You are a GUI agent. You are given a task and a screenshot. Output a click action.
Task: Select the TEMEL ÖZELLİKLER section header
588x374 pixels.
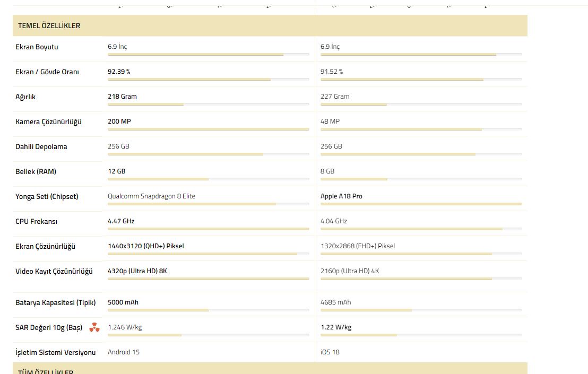[x=270, y=25]
